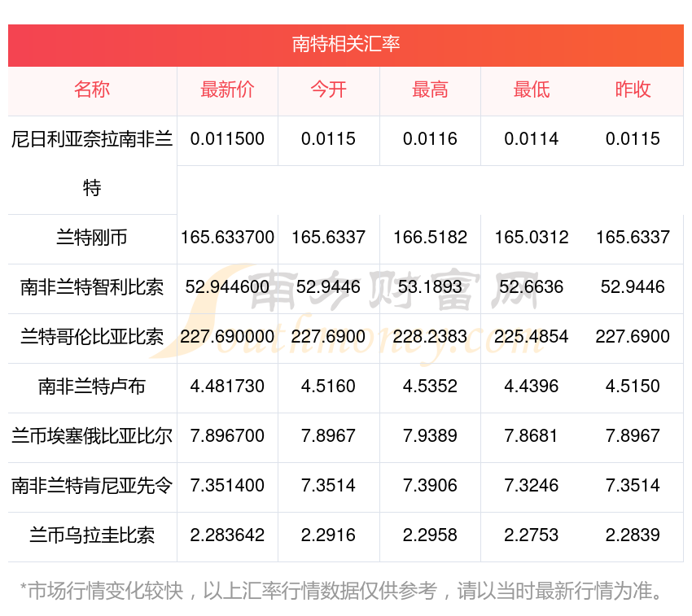Click latest price 52.944600
This screenshot has width=692, height=616.
[227, 287]
